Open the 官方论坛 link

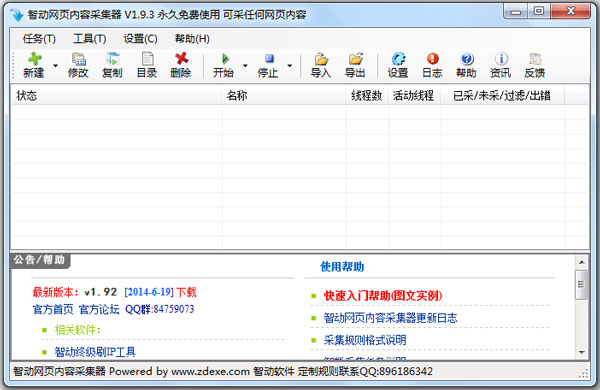[x=99, y=309]
